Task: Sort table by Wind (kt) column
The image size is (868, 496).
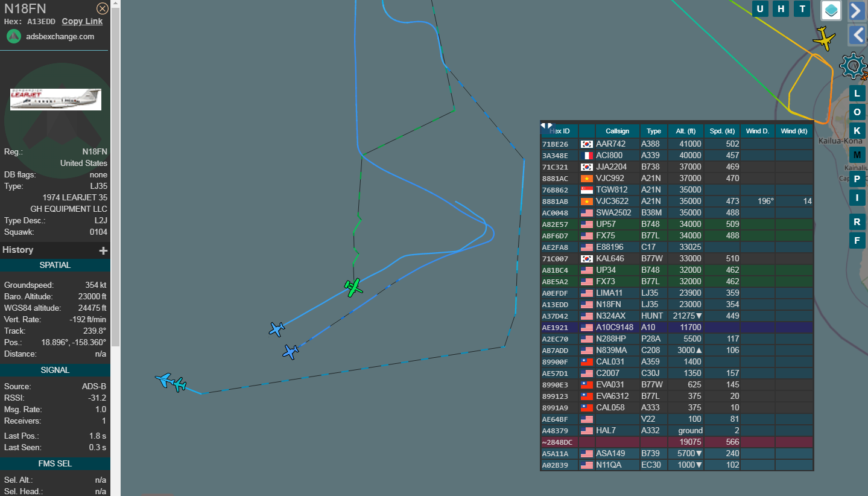Action: click(794, 131)
